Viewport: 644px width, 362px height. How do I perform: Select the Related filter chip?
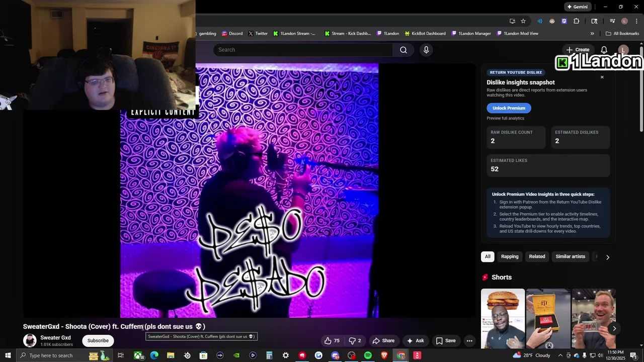pyautogui.click(x=537, y=256)
